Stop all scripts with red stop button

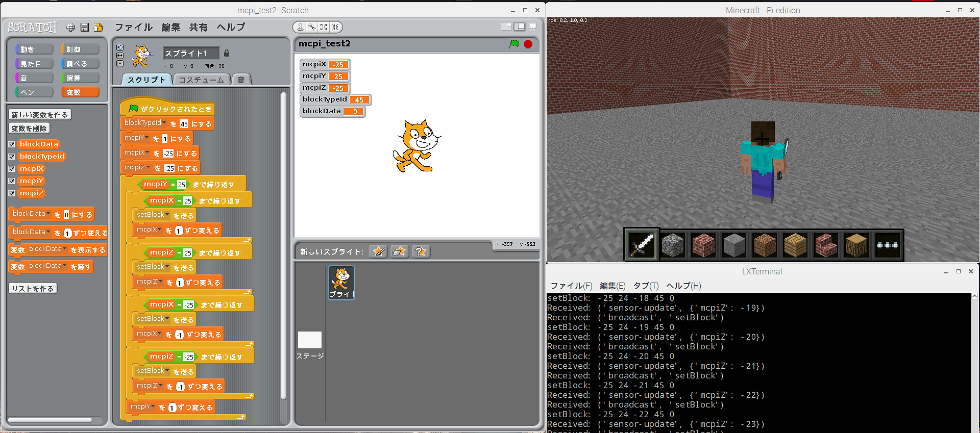pyautogui.click(x=528, y=44)
